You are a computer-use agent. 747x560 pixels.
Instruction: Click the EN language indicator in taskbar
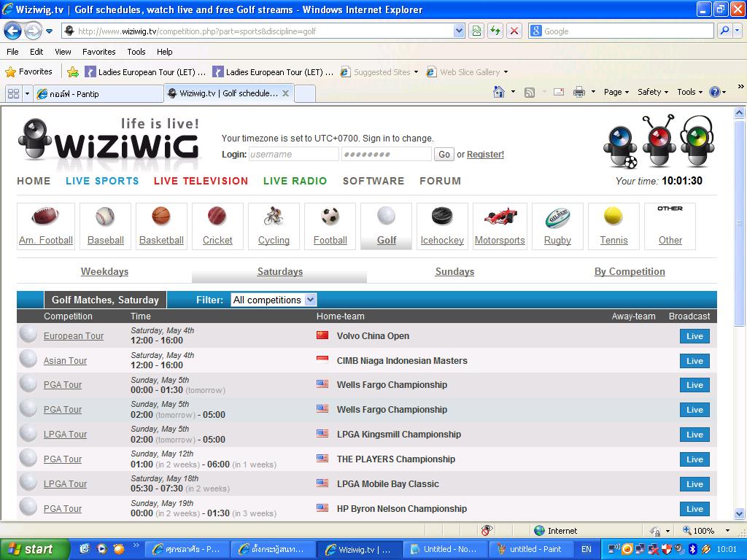[586, 550]
